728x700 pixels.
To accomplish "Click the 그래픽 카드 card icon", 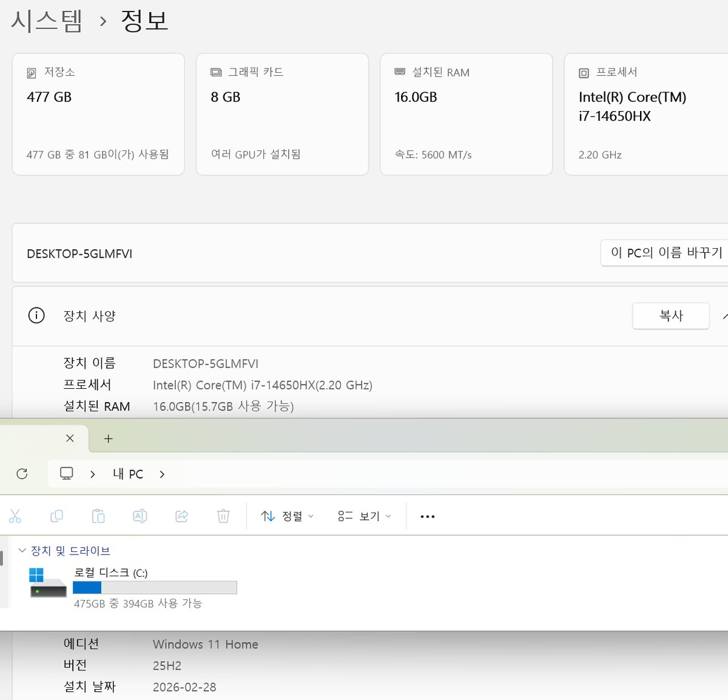I will [x=216, y=72].
